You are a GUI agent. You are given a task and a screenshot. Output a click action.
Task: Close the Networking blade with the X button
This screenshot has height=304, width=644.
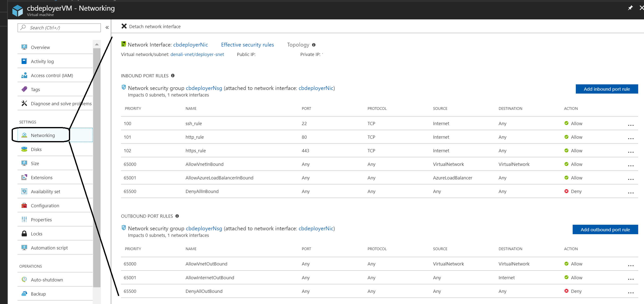(641, 8)
